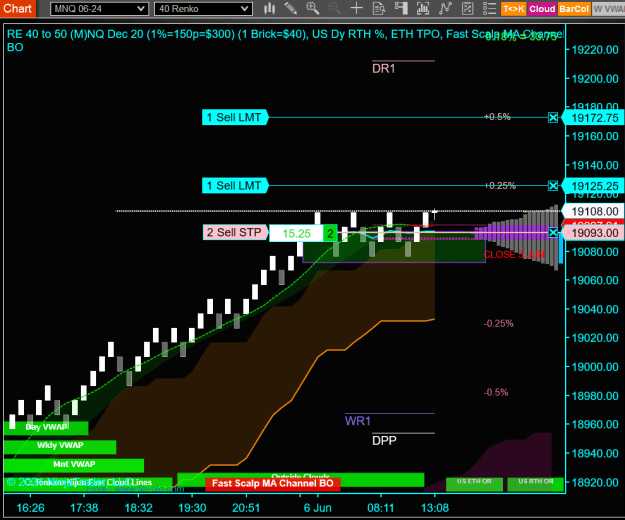The image size is (625, 520).
Task: Toggle the Chart Trader panel icon
Action: click(401, 8)
